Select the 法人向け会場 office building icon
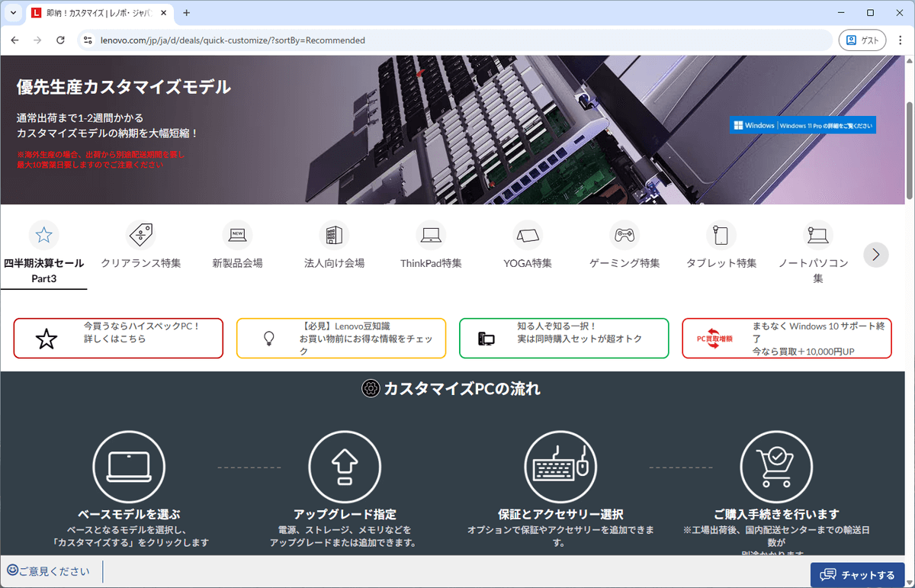Viewport: 915px width, 588px height. (x=334, y=235)
